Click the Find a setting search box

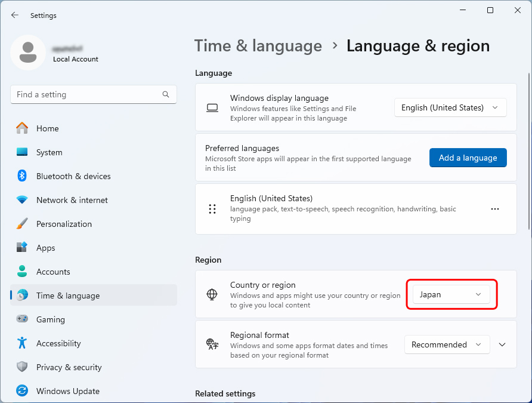94,94
